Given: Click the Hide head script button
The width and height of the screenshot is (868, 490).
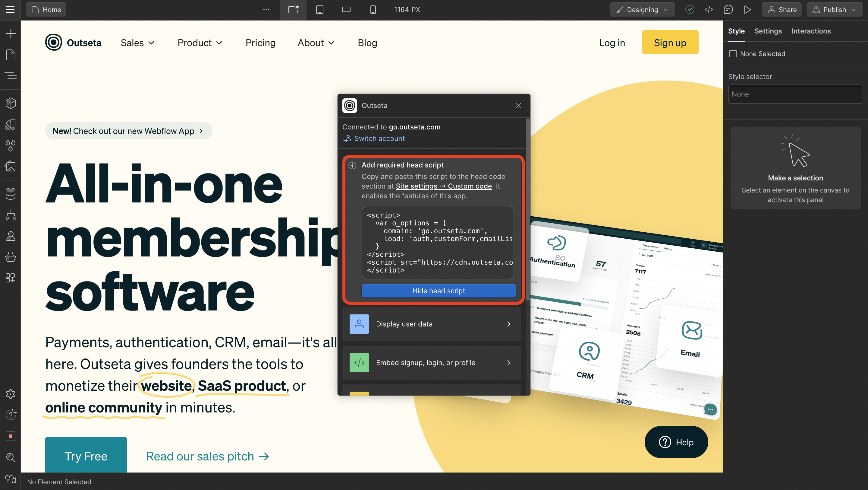Looking at the screenshot, I should click(x=439, y=291).
